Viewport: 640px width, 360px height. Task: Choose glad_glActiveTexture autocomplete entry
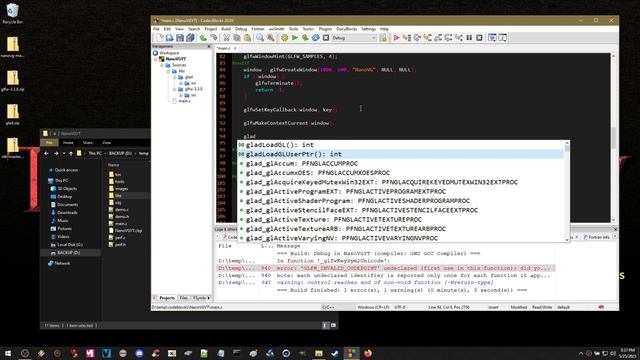(402, 220)
